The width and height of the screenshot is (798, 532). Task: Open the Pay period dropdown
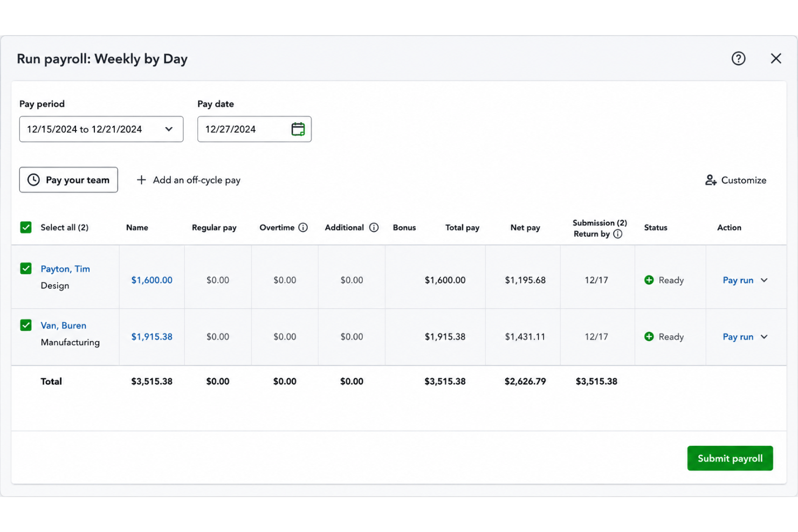pyautogui.click(x=101, y=129)
